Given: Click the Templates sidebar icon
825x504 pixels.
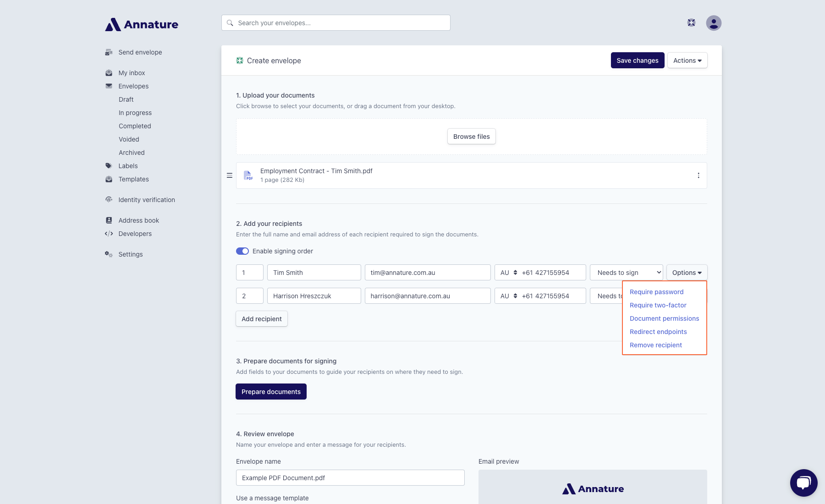Looking at the screenshot, I should pos(109,179).
